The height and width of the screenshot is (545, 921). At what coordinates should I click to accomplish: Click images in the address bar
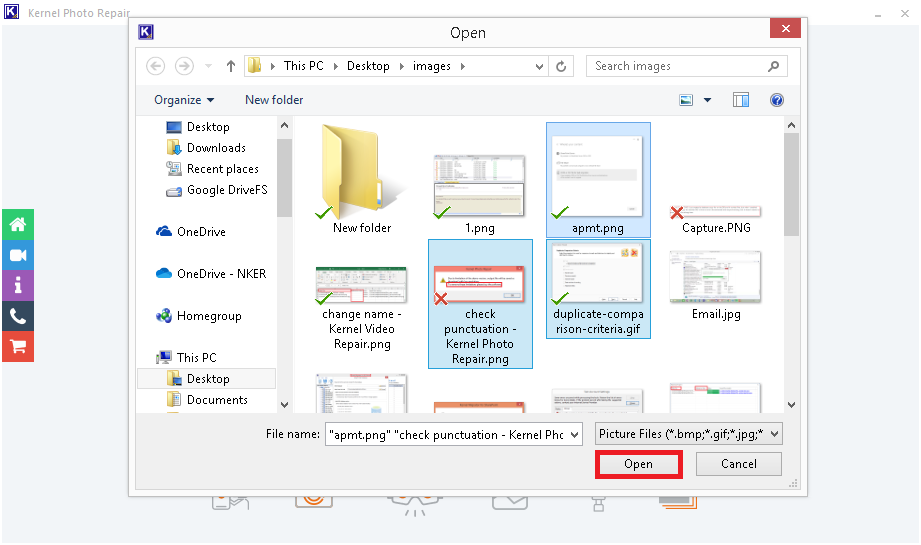click(x=432, y=66)
